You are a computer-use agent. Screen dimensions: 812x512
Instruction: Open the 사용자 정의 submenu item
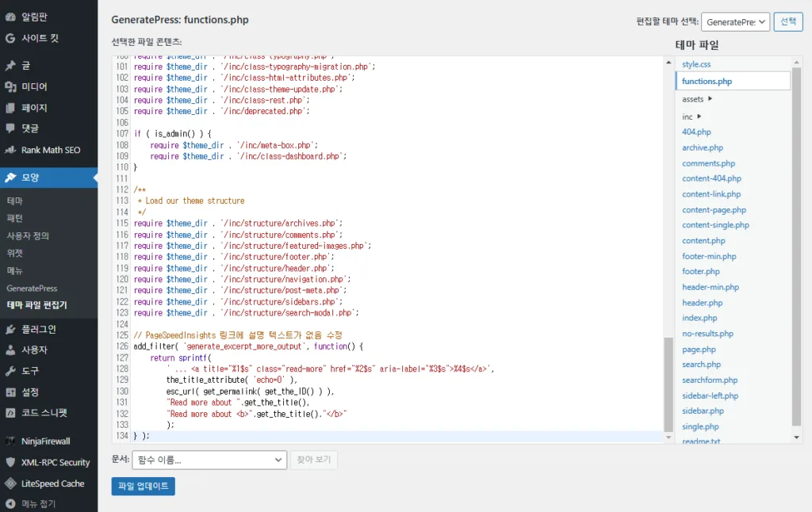(28, 235)
